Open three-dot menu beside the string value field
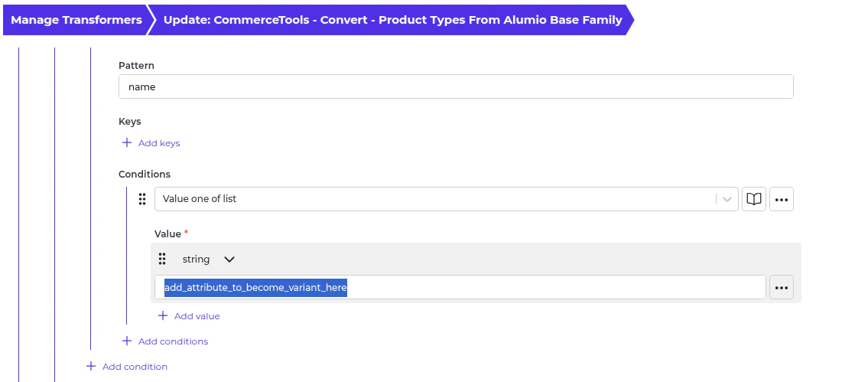 (781, 288)
